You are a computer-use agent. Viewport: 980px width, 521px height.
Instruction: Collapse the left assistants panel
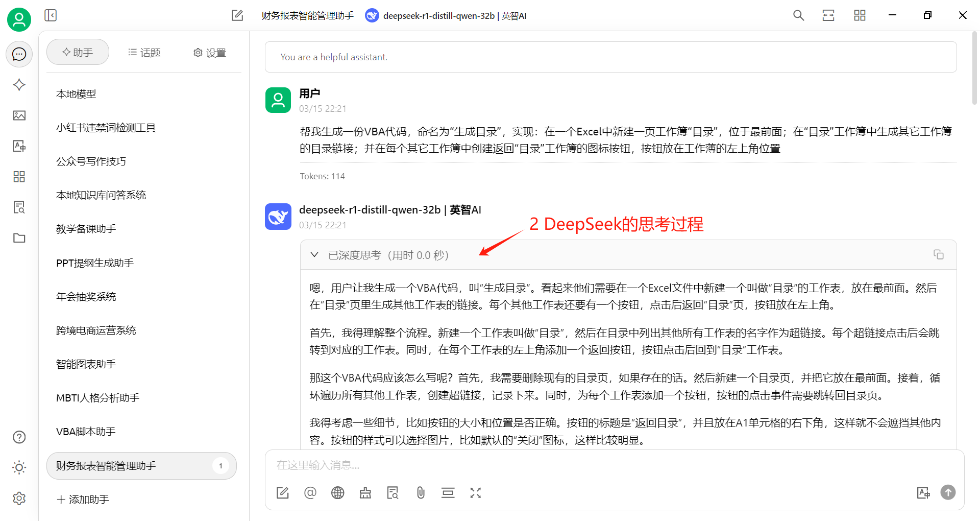[x=51, y=15]
